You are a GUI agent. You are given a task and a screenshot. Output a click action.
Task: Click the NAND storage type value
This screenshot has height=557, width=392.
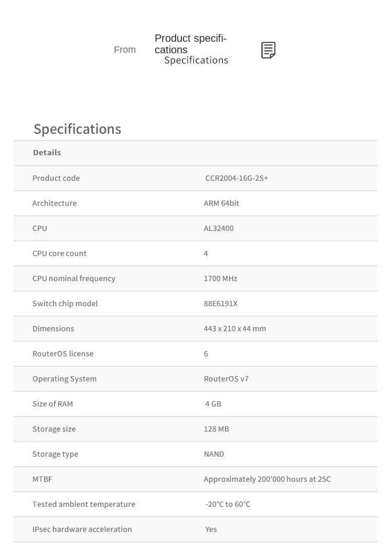coord(214,454)
